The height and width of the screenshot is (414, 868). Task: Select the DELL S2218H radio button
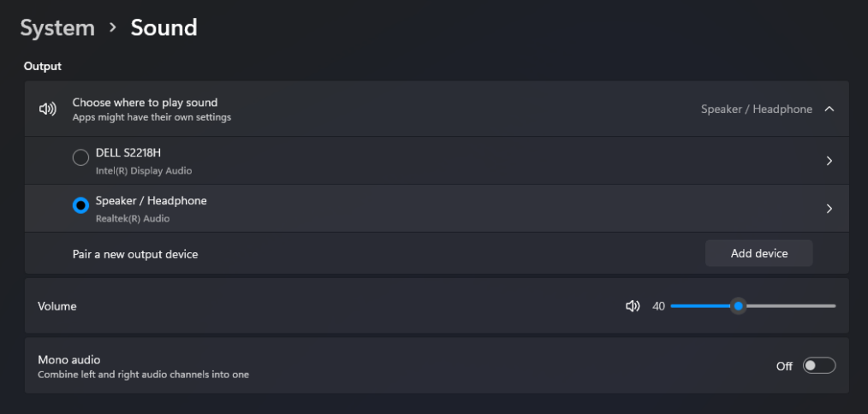coord(80,158)
